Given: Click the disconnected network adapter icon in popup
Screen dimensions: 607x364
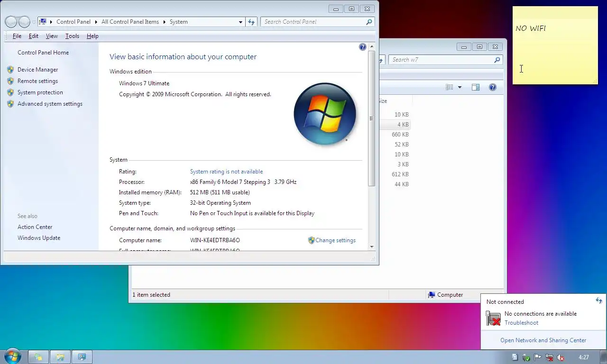Looking at the screenshot, I should click(493, 318).
